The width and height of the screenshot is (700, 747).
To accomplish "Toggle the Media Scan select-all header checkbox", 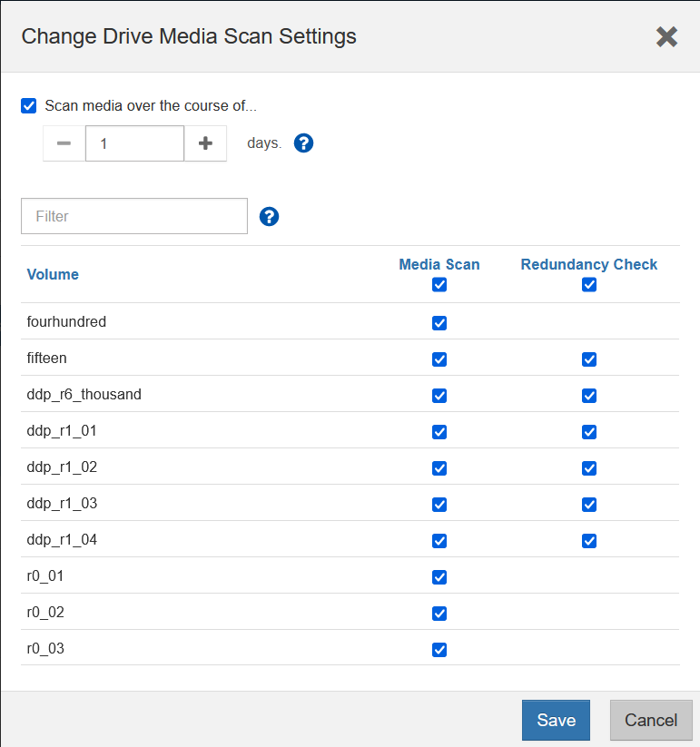I will pyautogui.click(x=439, y=285).
